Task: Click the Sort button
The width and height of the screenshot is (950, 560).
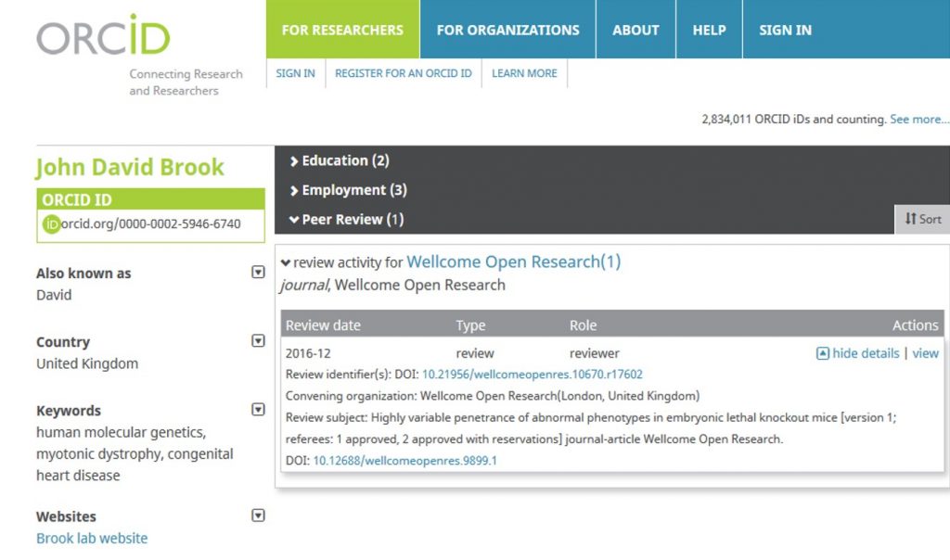Action: (922, 219)
